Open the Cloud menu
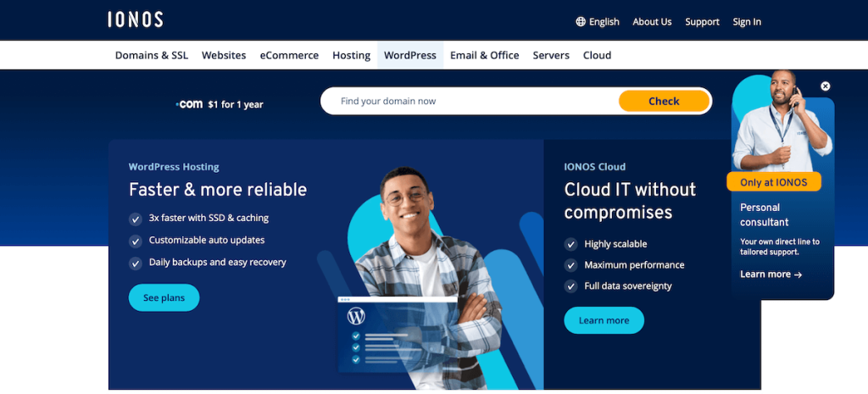Viewport: 868px width, 394px height. click(598, 55)
